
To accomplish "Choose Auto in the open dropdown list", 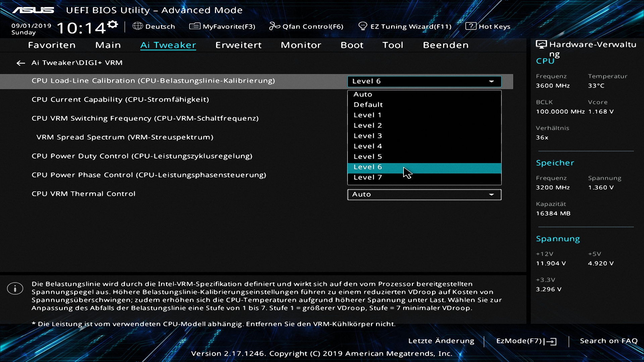I will coord(363,95).
